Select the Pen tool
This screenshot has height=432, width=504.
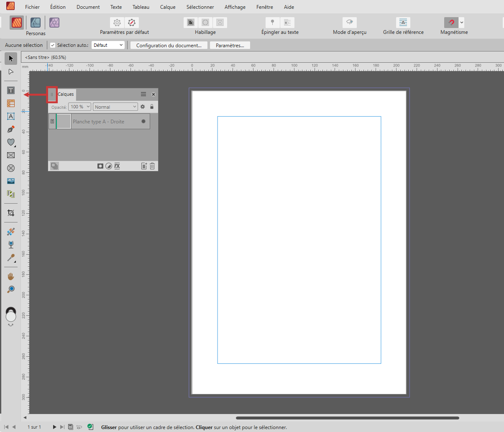coord(11,129)
